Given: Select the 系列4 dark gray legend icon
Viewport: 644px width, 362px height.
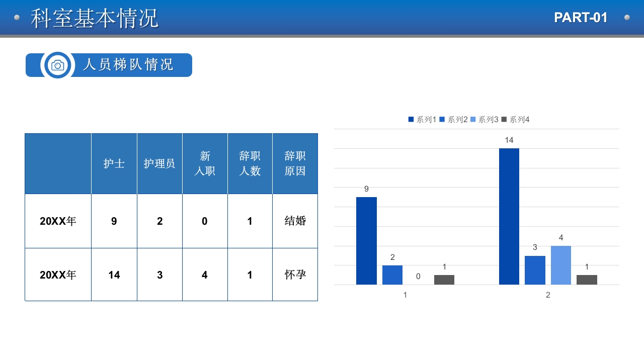Looking at the screenshot, I should (503, 120).
